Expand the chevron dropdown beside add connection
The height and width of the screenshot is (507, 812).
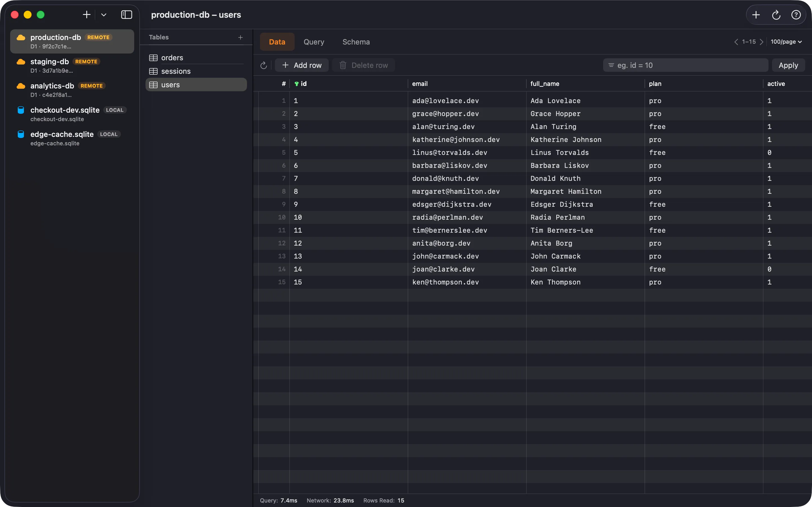(x=104, y=15)
